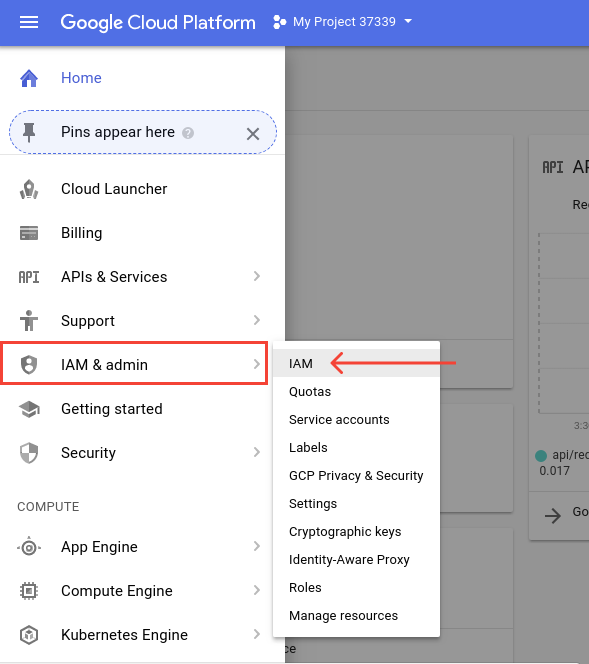Click the Google Cloud Platform logo
The height and width of the screenshot is (664, 589).
158,22
